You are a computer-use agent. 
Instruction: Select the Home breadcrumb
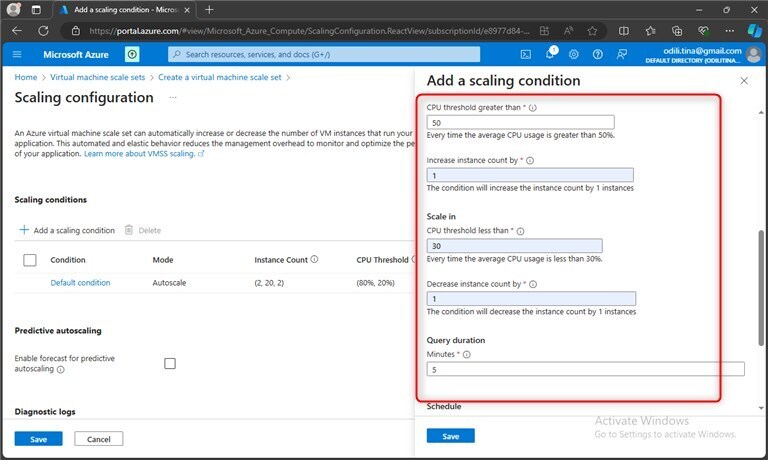pyautogui.click(x=26, y=77)
